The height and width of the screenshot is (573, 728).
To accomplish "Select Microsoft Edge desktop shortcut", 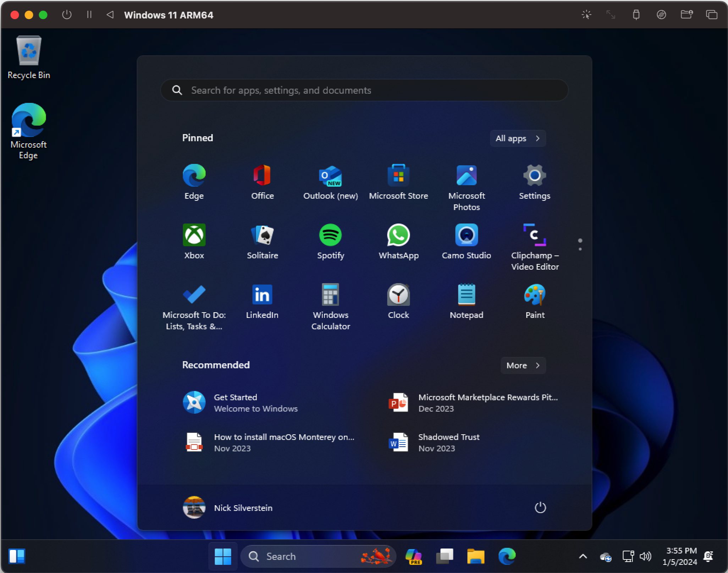I will click(29, 131).
